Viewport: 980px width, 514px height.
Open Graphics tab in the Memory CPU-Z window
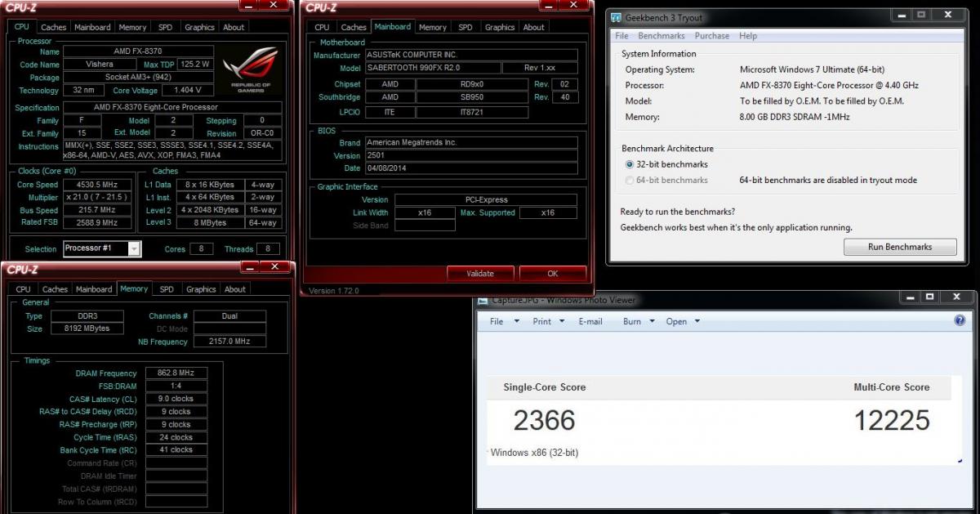click(201, 289)
